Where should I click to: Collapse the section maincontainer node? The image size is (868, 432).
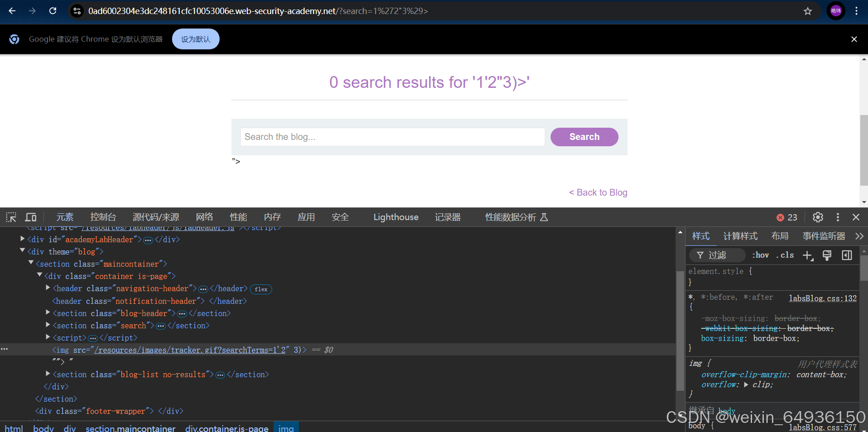click(x=31, y=263)
